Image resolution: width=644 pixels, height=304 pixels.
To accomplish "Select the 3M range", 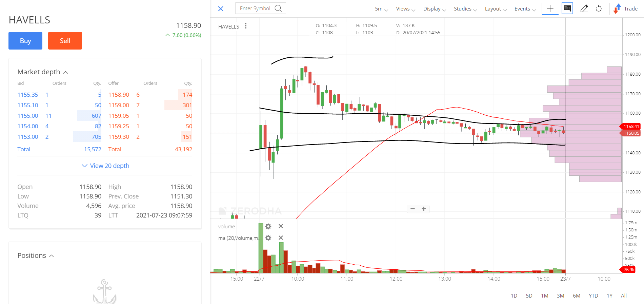I will (561, 296).
